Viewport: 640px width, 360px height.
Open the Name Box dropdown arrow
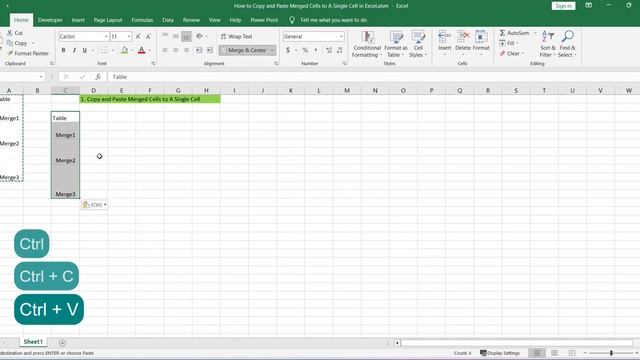point(41,77)
